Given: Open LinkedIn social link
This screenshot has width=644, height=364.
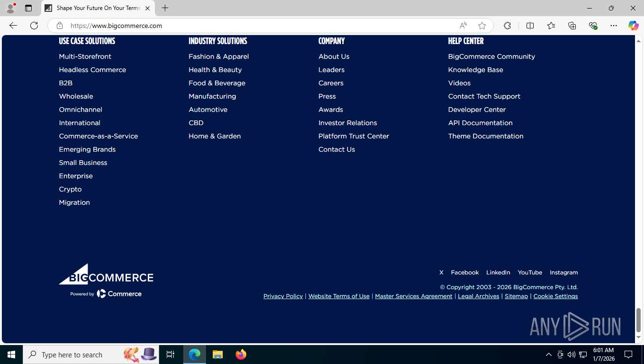Looking at the screenshot, I should tap(498, 273).
